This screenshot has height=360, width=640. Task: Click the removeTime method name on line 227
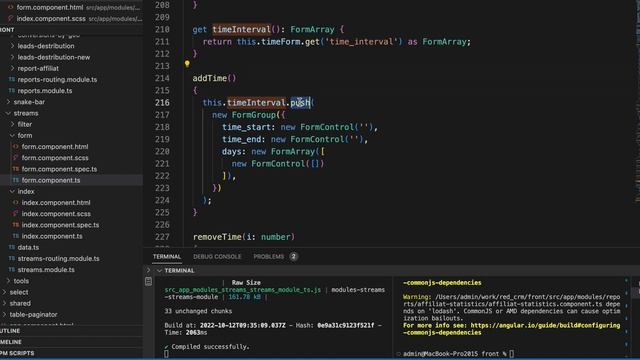click(217, 237)
